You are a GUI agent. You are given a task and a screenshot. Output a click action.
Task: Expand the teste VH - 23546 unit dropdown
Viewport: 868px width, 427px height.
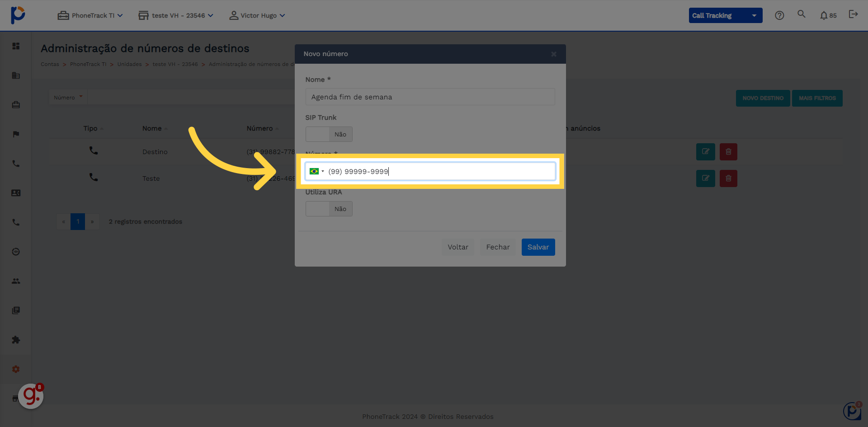(176, 15)
